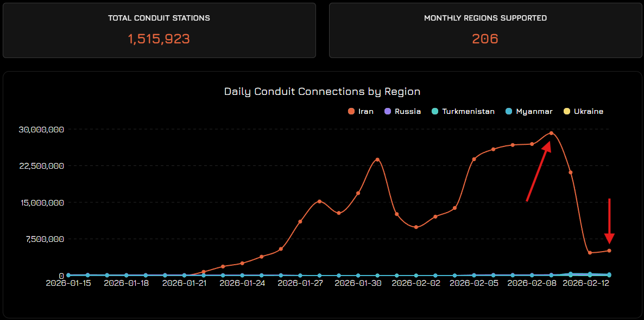This screenshot has width=644, height=320.
Task: Click the cyan Myanmar legend dot
Action: (508, 111)
